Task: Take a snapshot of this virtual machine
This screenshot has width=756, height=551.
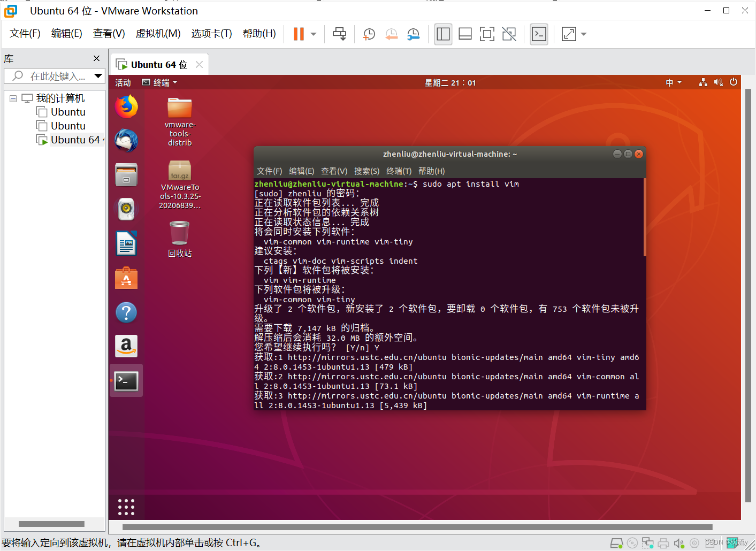Action: [x=369, y=34]
